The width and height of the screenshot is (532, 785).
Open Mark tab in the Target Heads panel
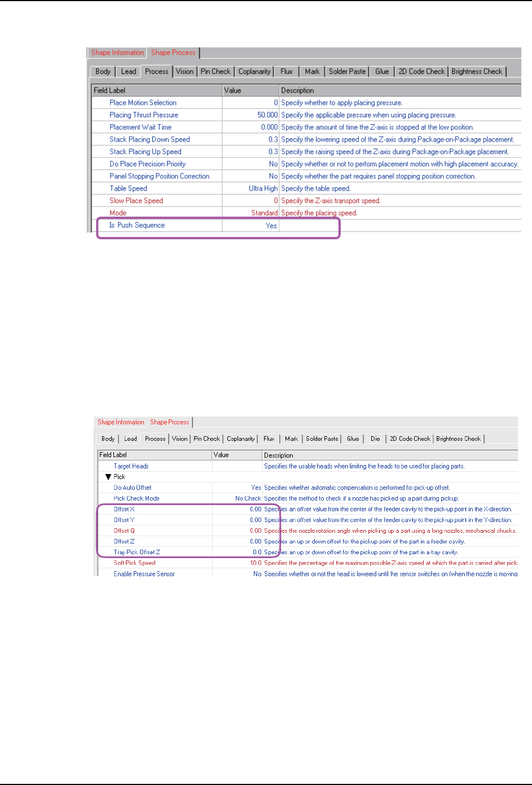292,438
